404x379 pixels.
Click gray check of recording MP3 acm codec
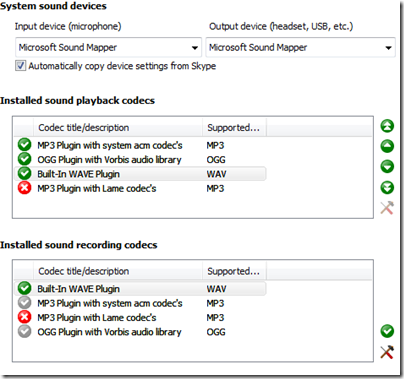tap(24, 303)
